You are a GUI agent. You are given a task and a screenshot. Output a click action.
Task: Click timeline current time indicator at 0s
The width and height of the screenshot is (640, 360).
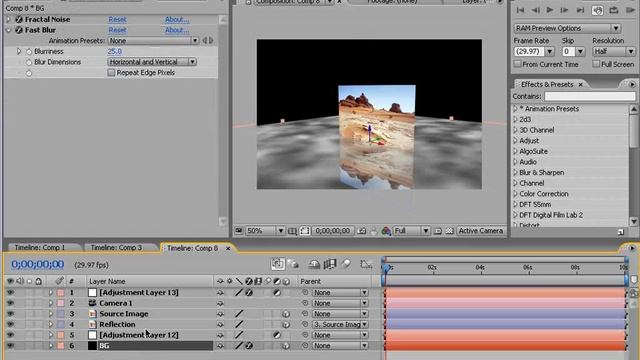pos(386,267)
